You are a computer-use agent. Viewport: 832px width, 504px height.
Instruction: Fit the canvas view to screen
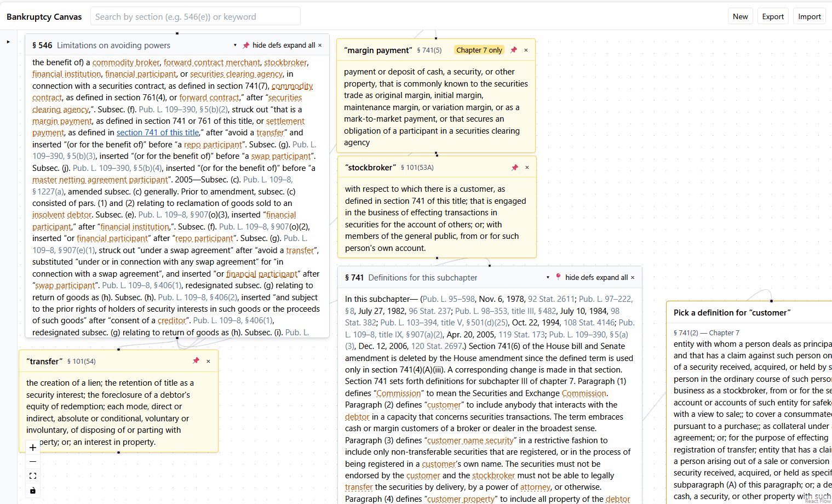(x=33, y=476)
